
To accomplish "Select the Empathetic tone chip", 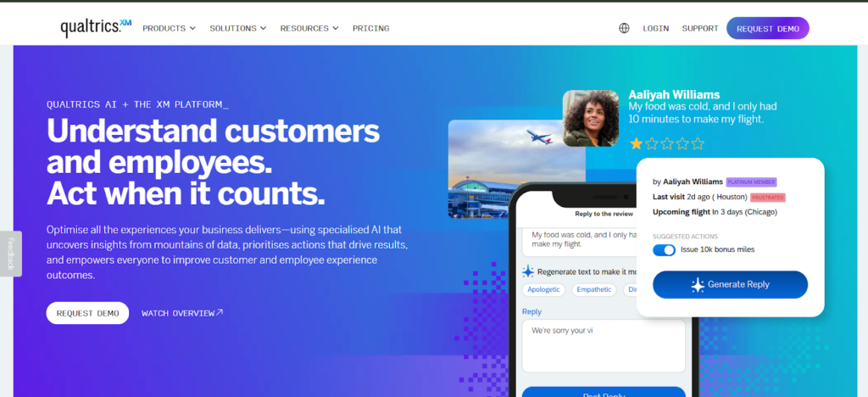I will (594, 289).
